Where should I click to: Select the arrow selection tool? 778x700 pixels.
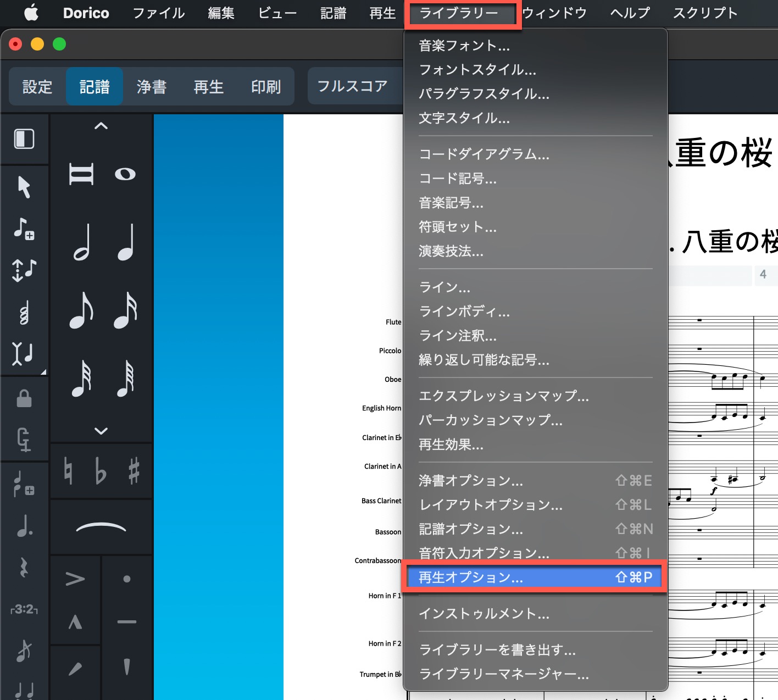click(24, 187)
